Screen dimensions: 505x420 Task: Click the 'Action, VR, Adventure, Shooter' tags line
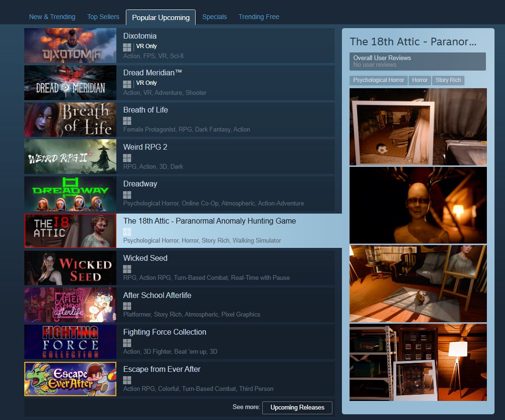point(165,93)
